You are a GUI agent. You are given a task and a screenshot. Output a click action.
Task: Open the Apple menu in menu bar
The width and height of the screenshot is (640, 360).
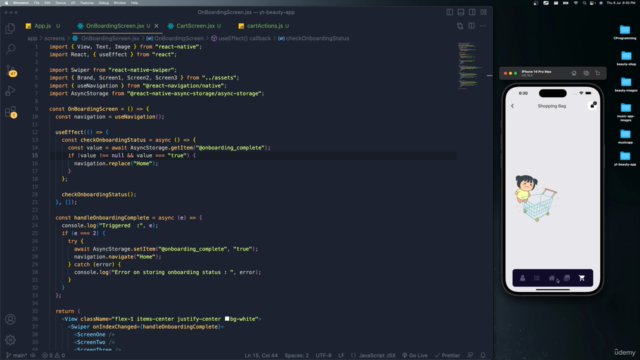pyautogui.click(x=6, y=3)
